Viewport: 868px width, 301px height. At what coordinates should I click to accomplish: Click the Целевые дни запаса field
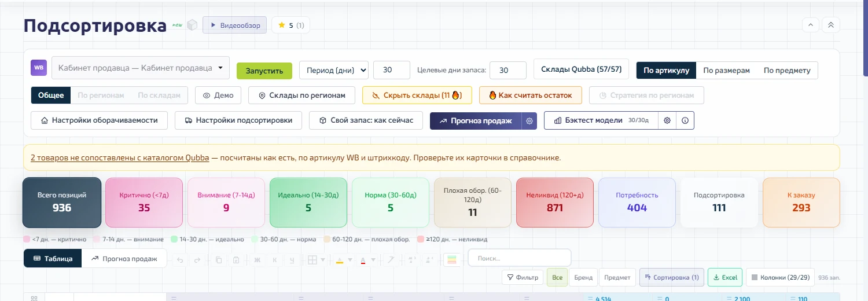pos(507,70)
